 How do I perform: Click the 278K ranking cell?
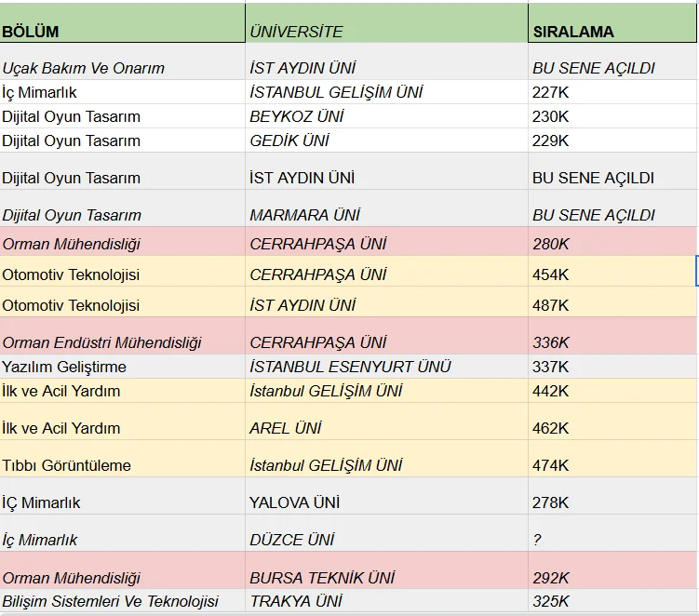point(612,496)
